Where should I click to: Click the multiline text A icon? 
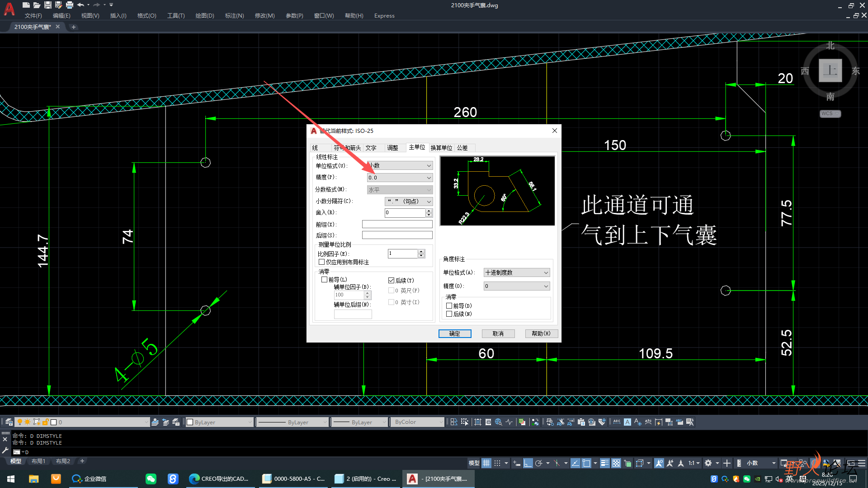[x=627, y=422]
